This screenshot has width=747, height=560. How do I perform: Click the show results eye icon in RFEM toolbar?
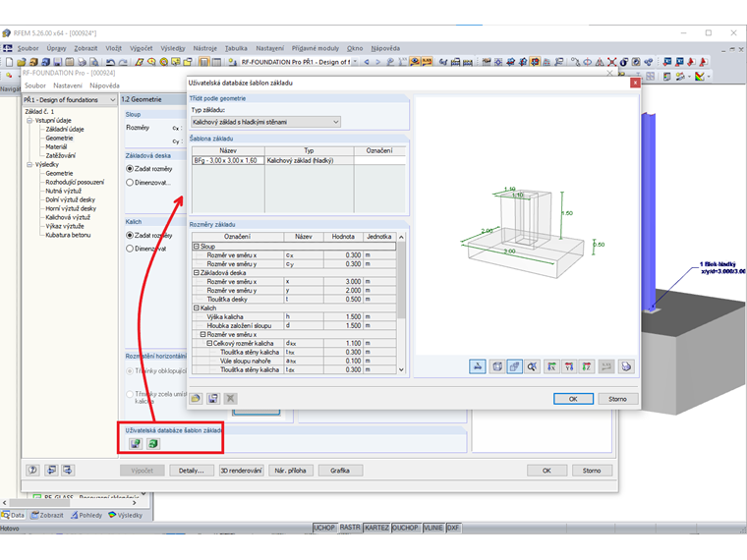(415, 62)
